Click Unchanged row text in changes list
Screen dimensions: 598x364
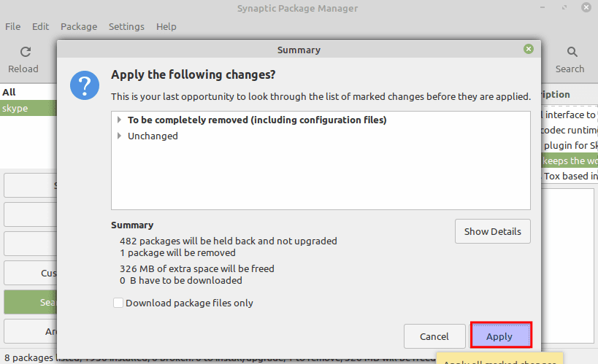tap(153, 136)
